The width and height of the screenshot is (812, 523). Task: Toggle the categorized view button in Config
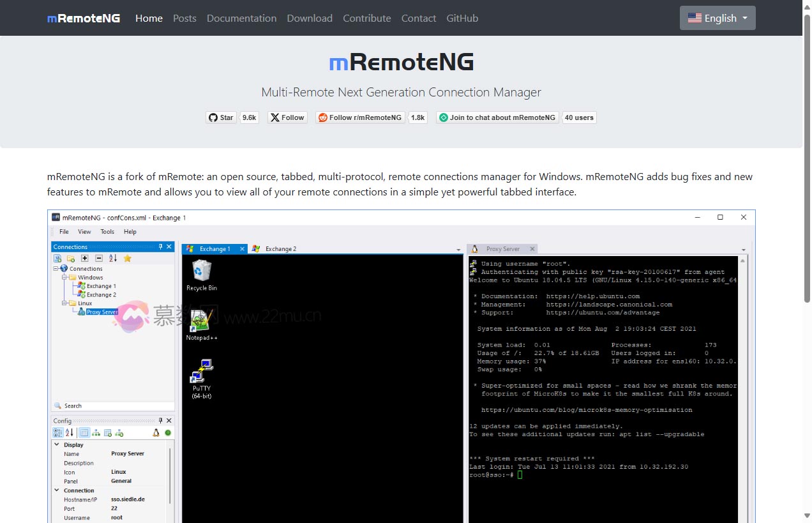[57, 432]
